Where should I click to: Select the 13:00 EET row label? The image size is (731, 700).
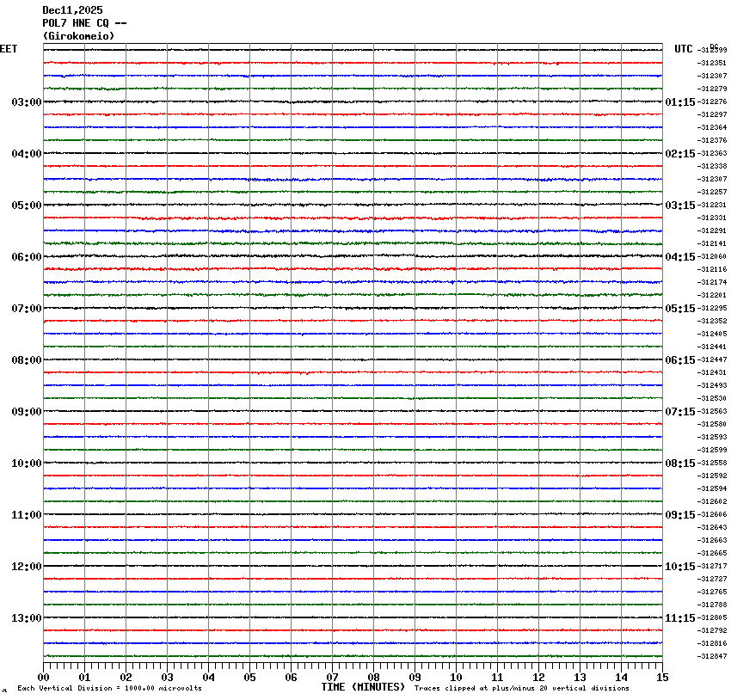tap(26, 618)
